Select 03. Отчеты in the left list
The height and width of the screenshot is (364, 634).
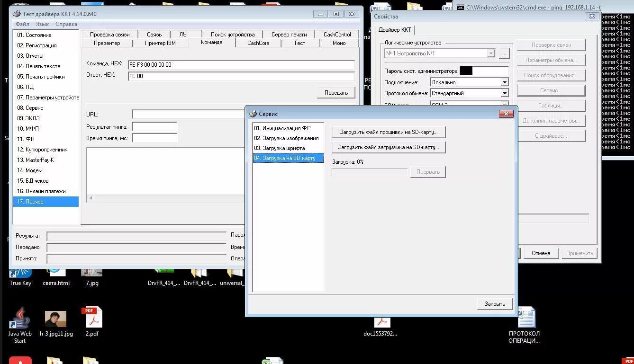tap(46, 56)
